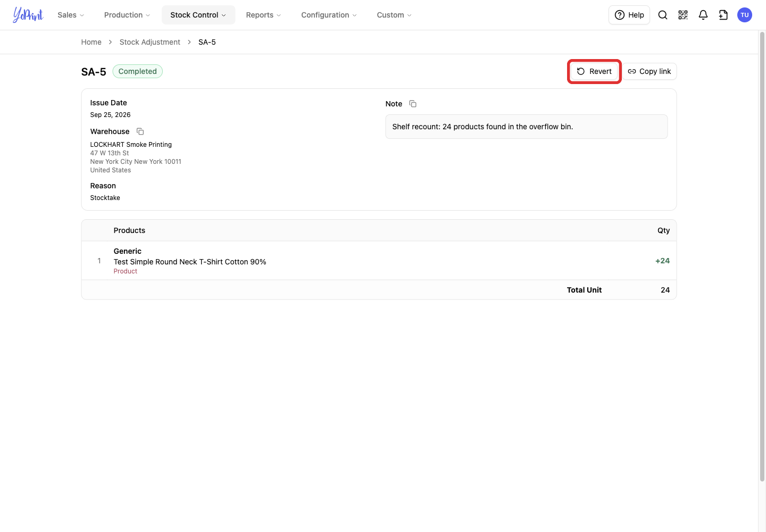Copy the Note text with its copy icon

413,104
